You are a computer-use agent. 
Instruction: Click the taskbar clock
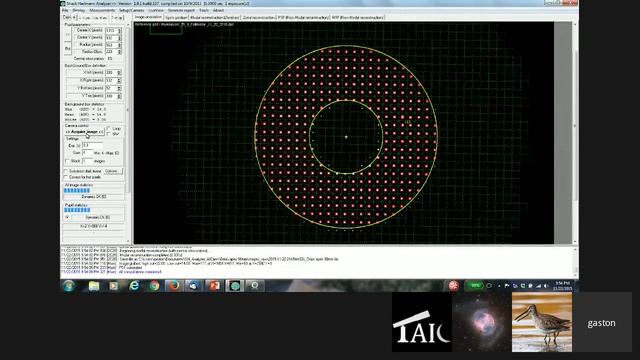562,286
